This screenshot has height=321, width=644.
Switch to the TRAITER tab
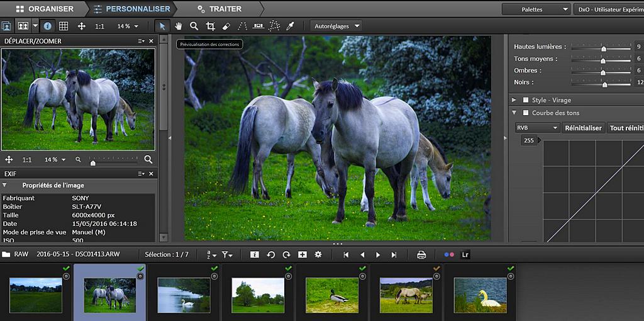(219, 9)
